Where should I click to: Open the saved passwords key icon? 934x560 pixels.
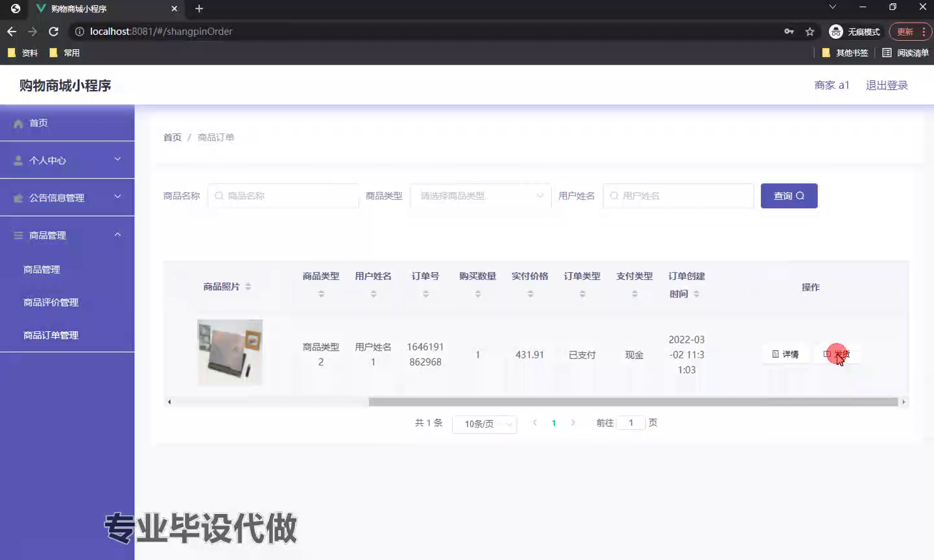click(x=789, y=31)
